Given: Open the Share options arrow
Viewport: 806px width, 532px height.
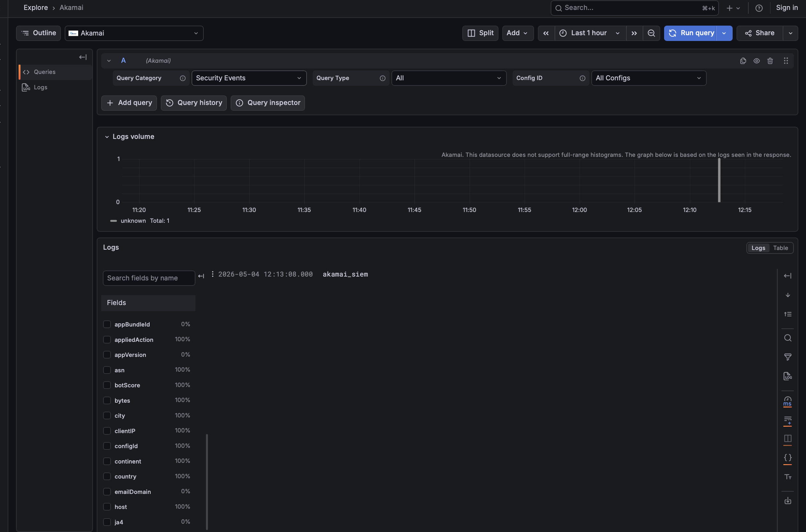Looking at the screenshot, I should tap(790, 33).
